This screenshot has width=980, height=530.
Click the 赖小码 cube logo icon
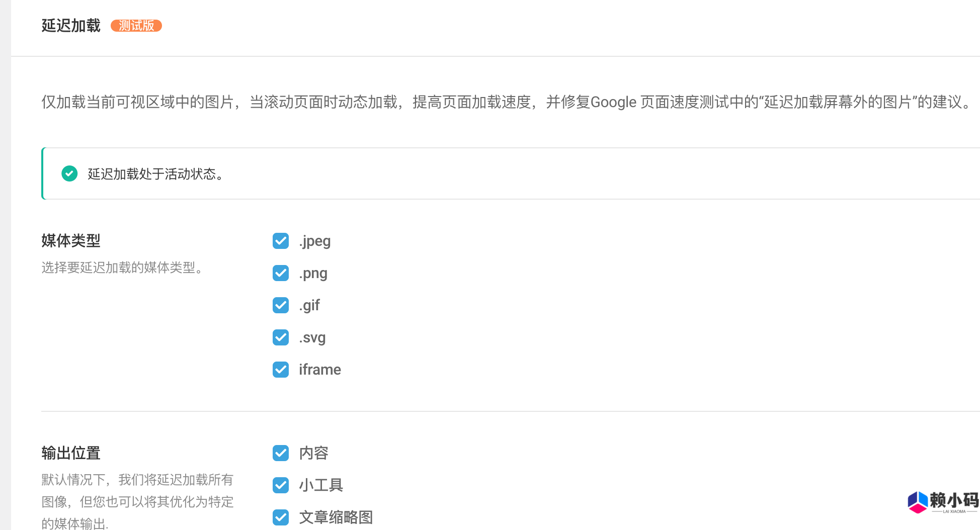[918, 502]
